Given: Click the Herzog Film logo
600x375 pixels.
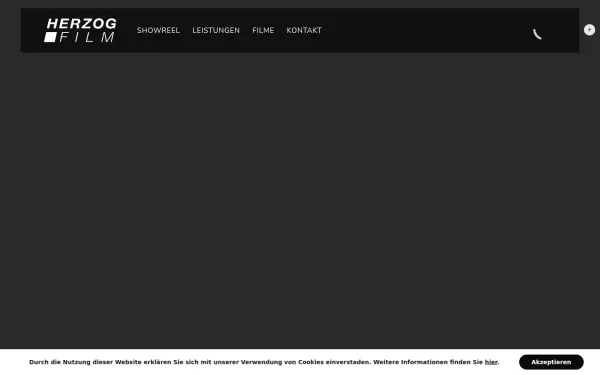Looking at the screenshot, I should 80,30.
